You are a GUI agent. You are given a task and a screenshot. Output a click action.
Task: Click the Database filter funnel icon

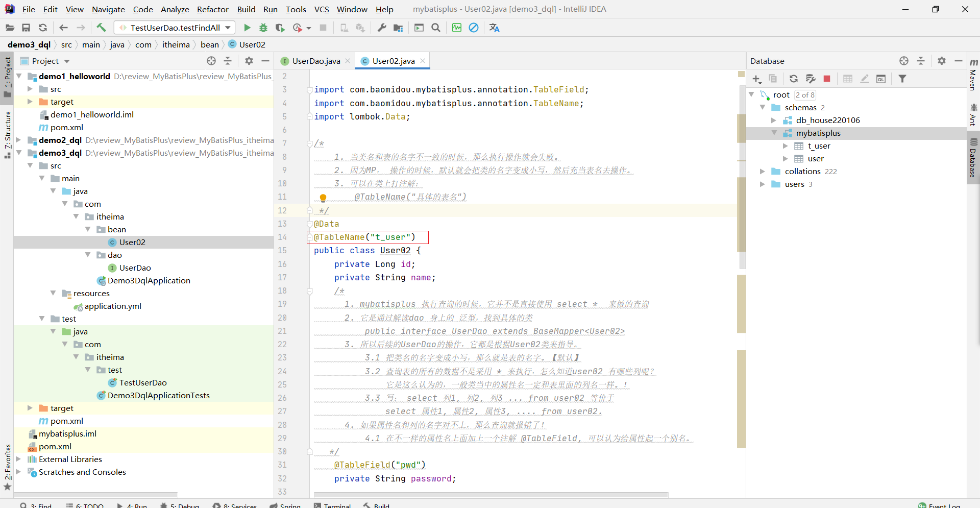902,79
